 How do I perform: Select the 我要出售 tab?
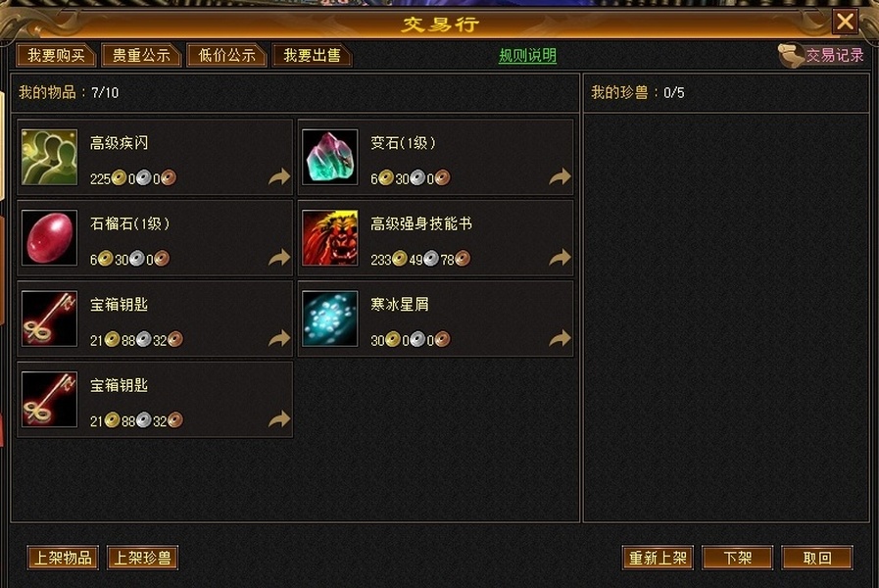pyautogui.click(x=312, y=55)
